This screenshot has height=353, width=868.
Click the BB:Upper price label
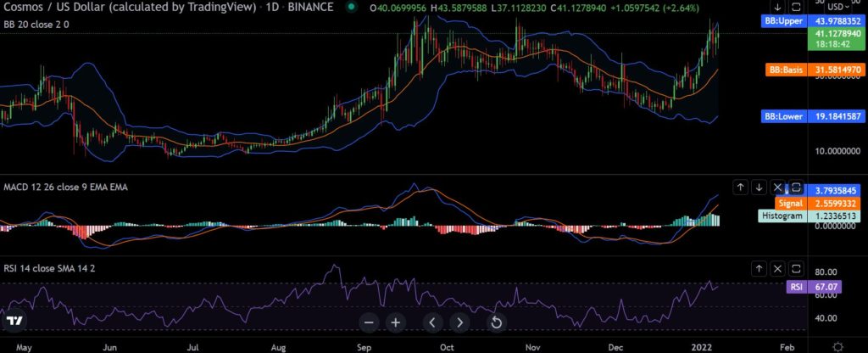pyautogui.click(x=812, y=21)
